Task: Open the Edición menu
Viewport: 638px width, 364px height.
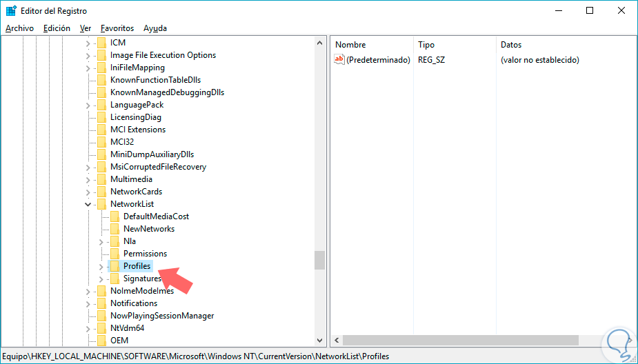Action: tap(57, 28)
